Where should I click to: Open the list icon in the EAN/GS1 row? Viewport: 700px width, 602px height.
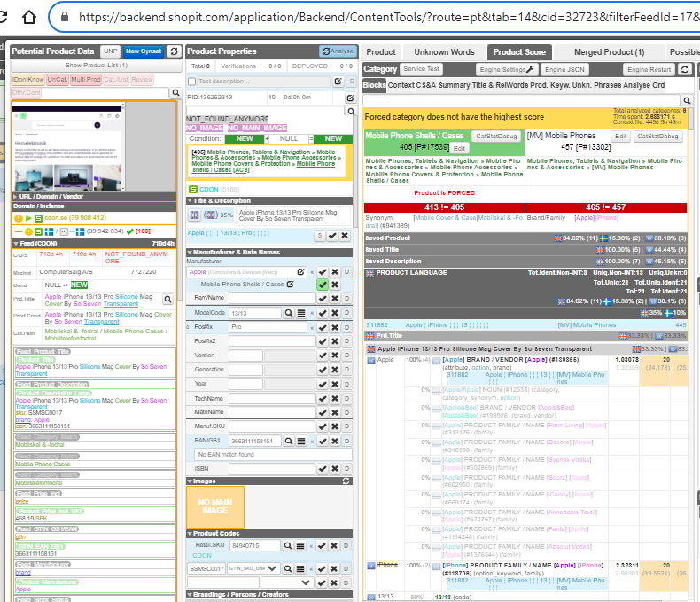click(x=301, y=441)
